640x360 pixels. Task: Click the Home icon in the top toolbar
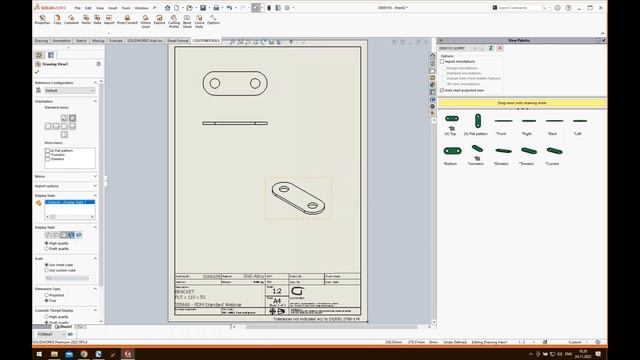coord(167,8)
